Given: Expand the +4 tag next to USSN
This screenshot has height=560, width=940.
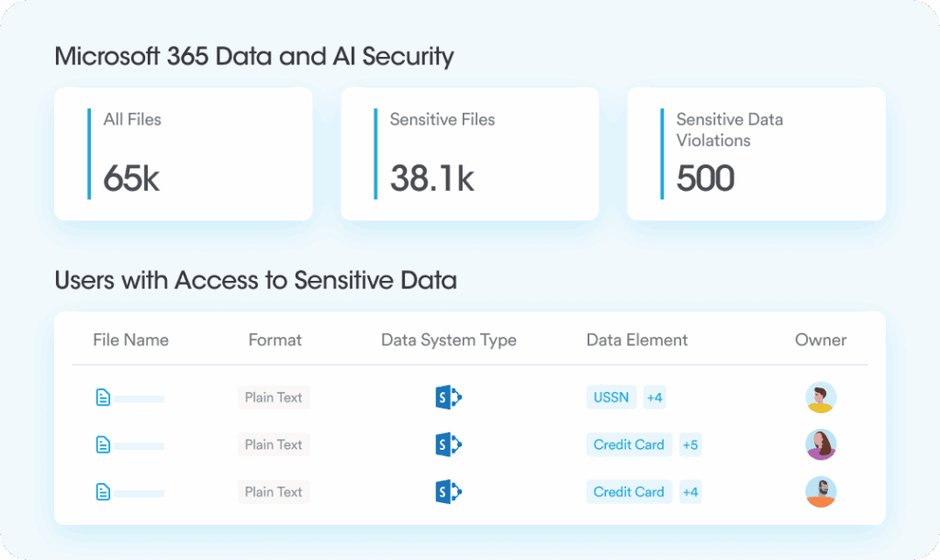Looking at the screenshot, I should tap(655, 398).
